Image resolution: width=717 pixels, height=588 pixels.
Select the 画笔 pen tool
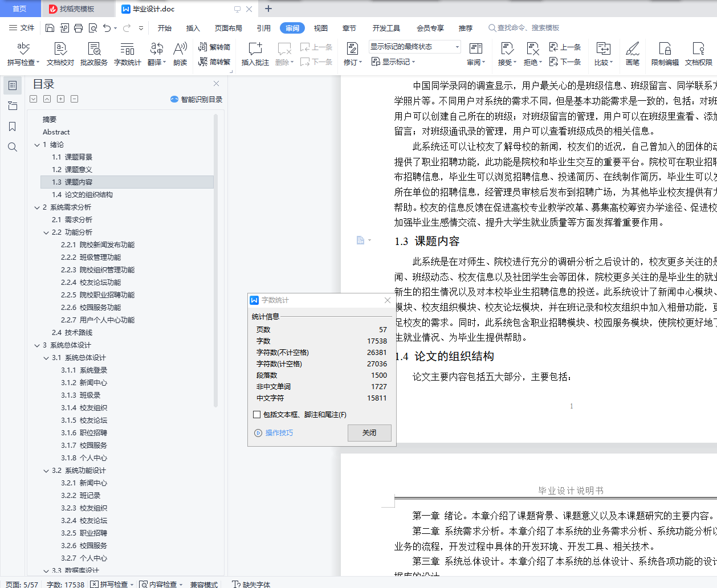pyautogui.click(x=633, y=54)
